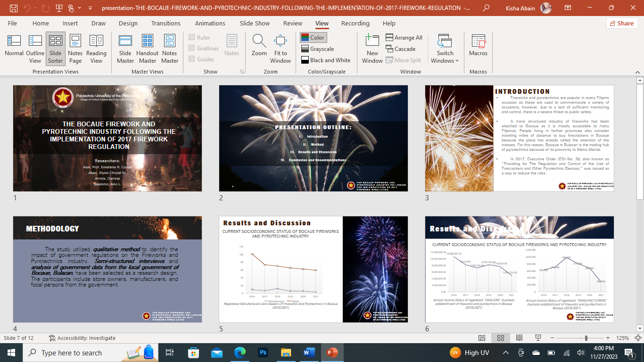Start slideshow from beginning in title bar
The width and height of the screenshot is (644, 362).
click(x=59, y=8)
